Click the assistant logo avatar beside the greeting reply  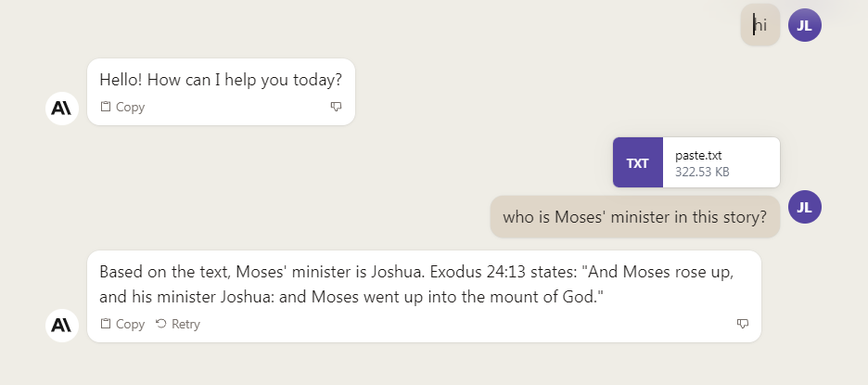(61, 109)
